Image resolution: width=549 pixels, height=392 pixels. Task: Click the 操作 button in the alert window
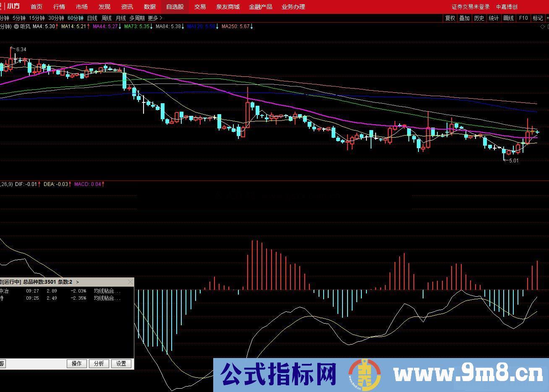tap(77, 363)
